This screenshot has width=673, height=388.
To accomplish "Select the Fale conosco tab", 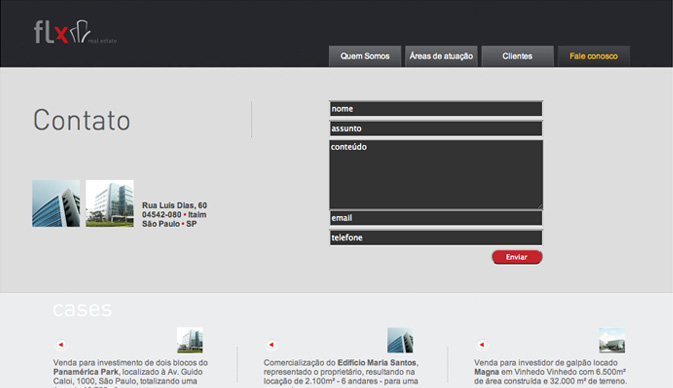I will [594, 56].
